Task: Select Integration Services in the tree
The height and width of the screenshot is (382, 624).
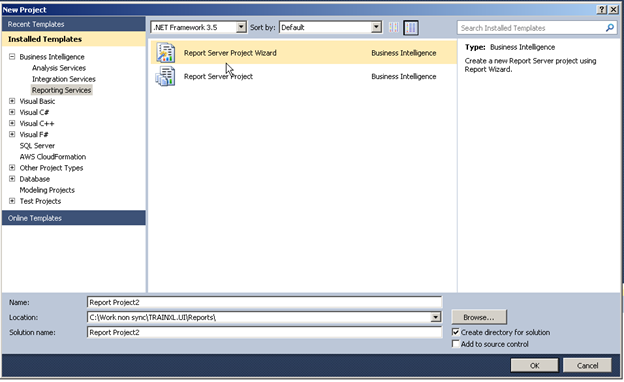Action: point(64,79)
